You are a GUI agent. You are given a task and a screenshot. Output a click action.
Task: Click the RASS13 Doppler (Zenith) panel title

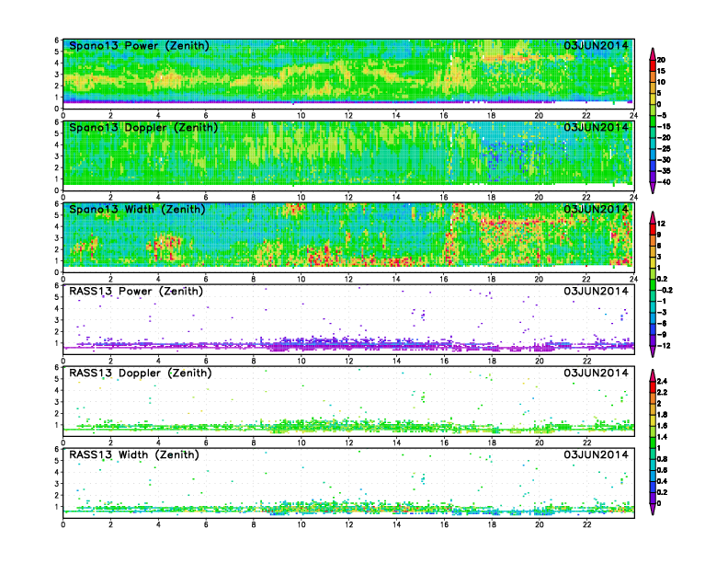[141, 373]
